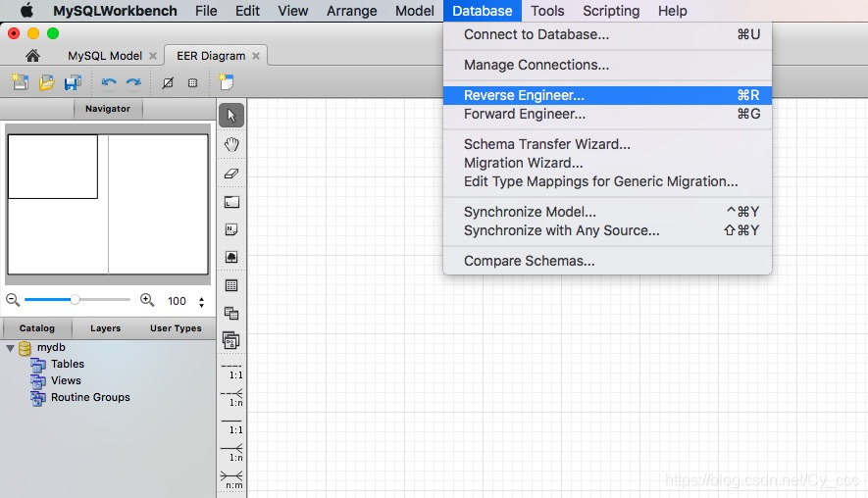This screenshot has width=868, height=498.
Task: Toggle snap to grid icon
Action: coord(192,83)
